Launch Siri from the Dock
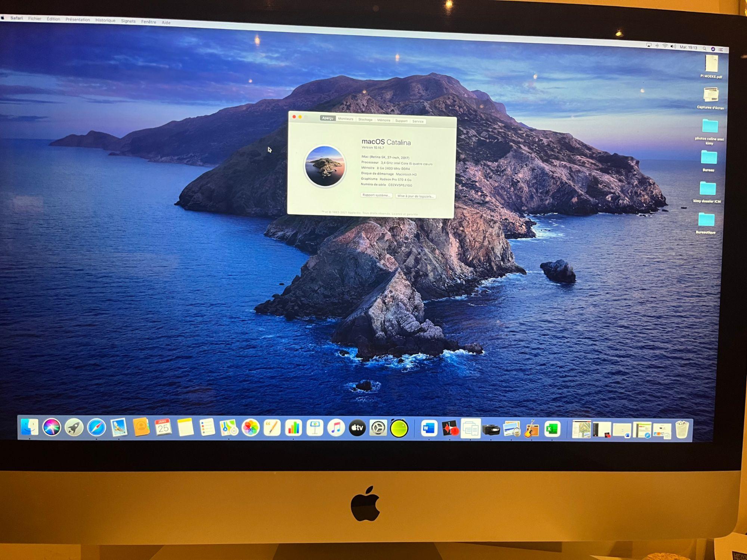The width and height of the screenshot is (747, 560). point(52,427)
